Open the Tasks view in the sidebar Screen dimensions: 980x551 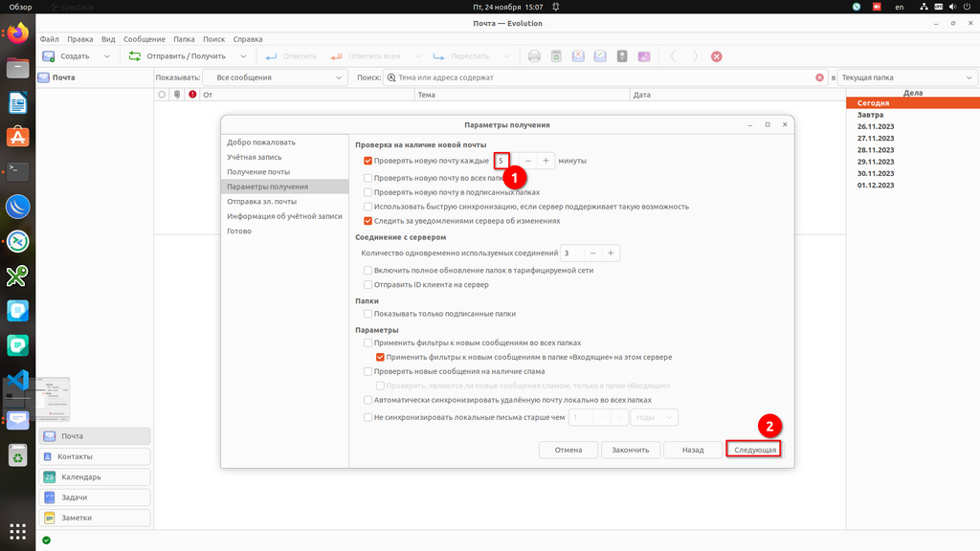(95, 497)
